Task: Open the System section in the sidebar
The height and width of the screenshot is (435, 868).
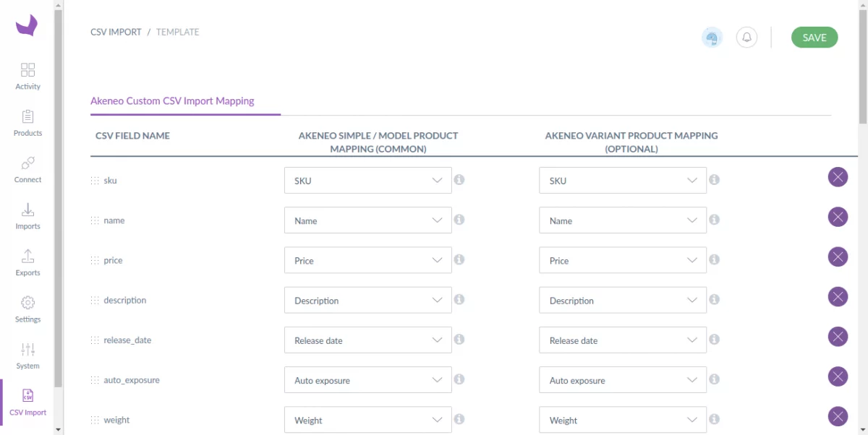Action: coord(27,355)
